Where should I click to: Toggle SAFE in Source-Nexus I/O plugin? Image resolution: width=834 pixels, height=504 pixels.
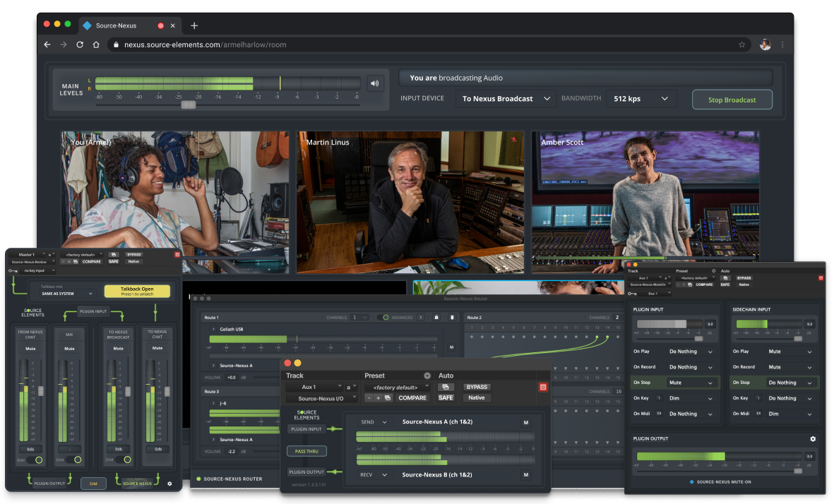(x=446, y=397)
